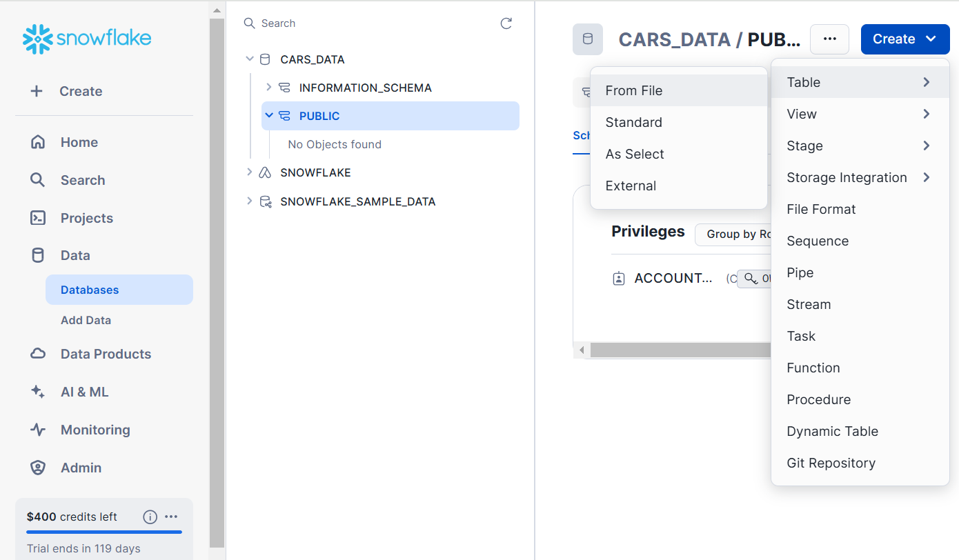959x560 pixels.
Task: Click the Create label in the sidebar
Action: pyautogui.click(x=81, y=91)
